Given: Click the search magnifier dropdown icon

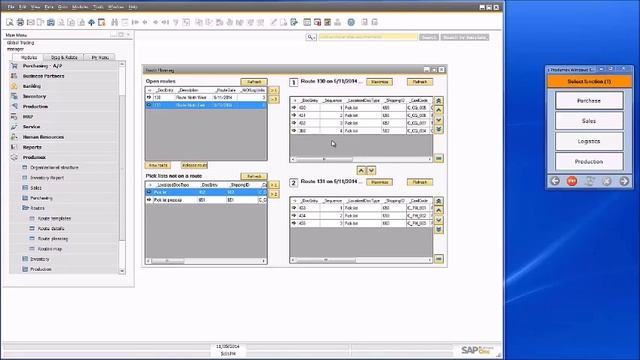Looking at the screenshot, I should click(311, 37).
